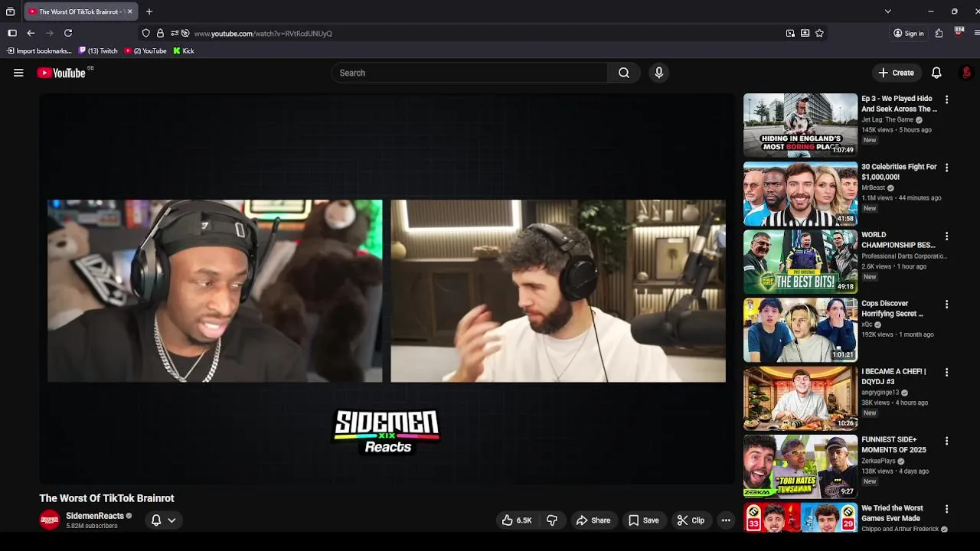980x551 pixels.
Task: Open the Hiding in England's Most Boring Place thumbnail
Action: coord(800,126)
